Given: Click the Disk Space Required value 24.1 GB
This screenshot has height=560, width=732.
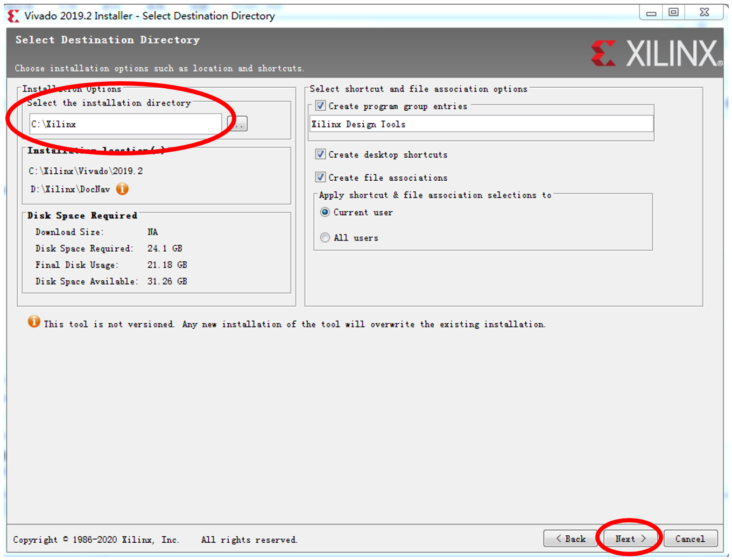Looking at the screenshot, I should pos(165,249).
